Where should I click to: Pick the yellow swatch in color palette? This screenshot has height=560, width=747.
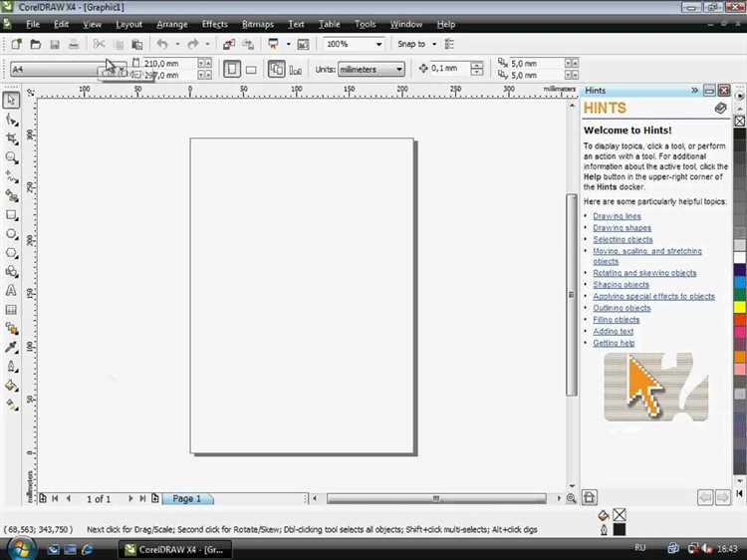[739, 307]
